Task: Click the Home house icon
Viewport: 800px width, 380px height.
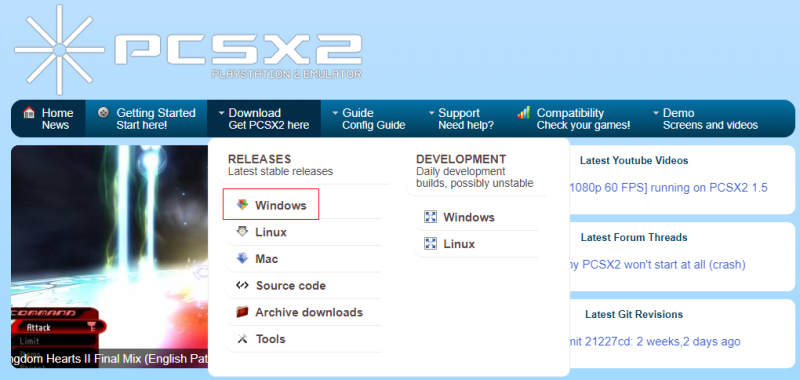Action: [29, 113]
